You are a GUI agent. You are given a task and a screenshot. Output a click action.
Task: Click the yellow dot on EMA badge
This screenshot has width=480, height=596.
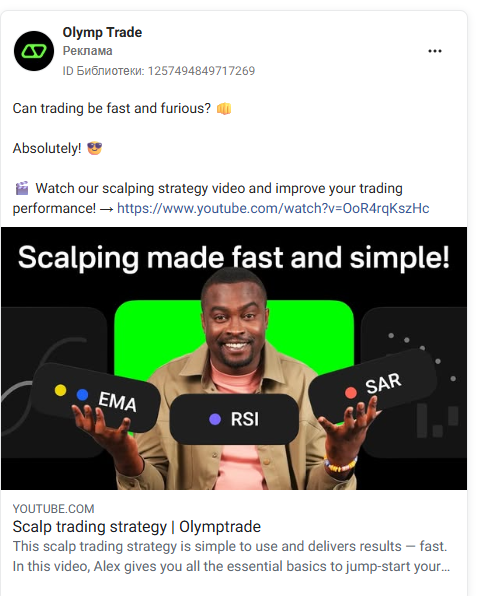60,390
